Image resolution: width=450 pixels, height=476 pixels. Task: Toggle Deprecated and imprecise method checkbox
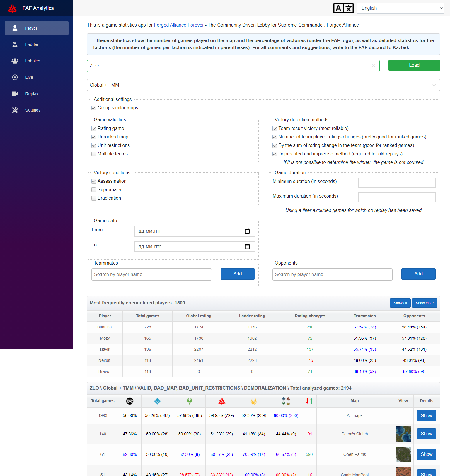click(275, 154)
